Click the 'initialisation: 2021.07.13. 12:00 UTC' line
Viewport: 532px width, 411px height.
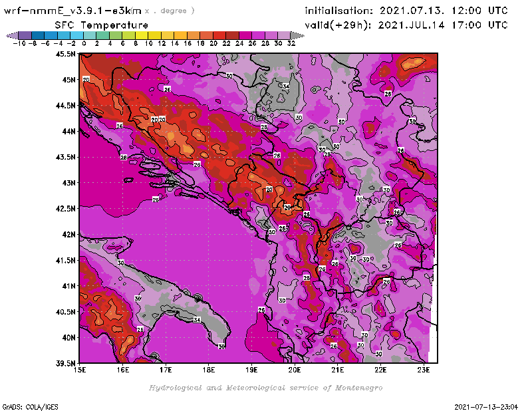[406, 11]
